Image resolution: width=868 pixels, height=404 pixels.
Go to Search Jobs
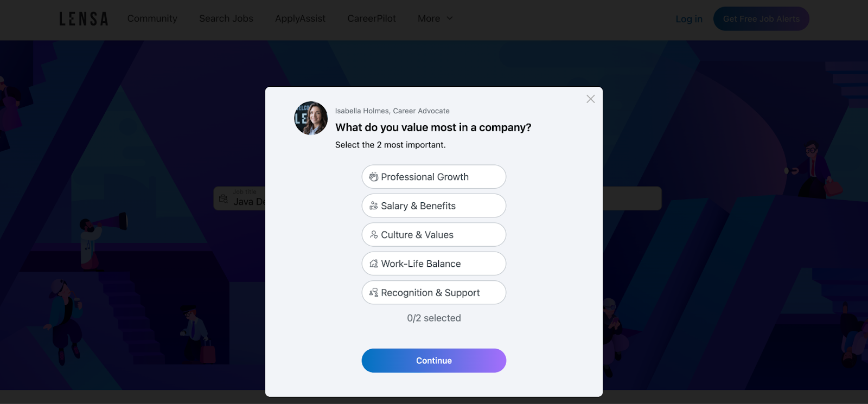(x=226, y=18)
